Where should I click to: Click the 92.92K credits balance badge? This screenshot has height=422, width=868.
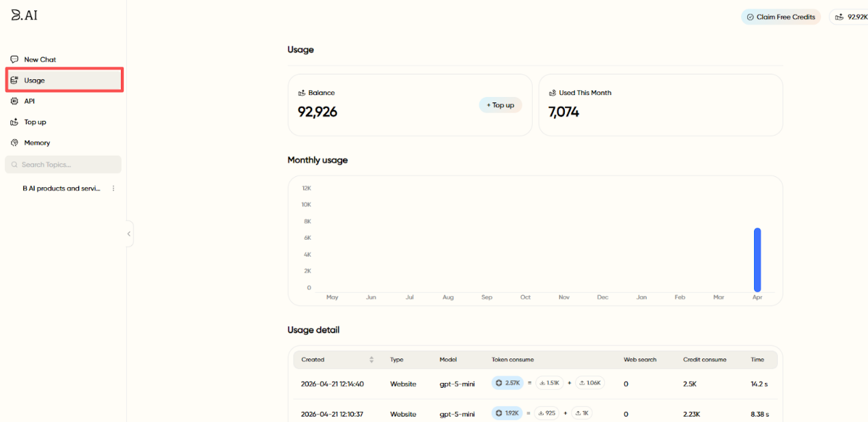[x=850, y=17]
